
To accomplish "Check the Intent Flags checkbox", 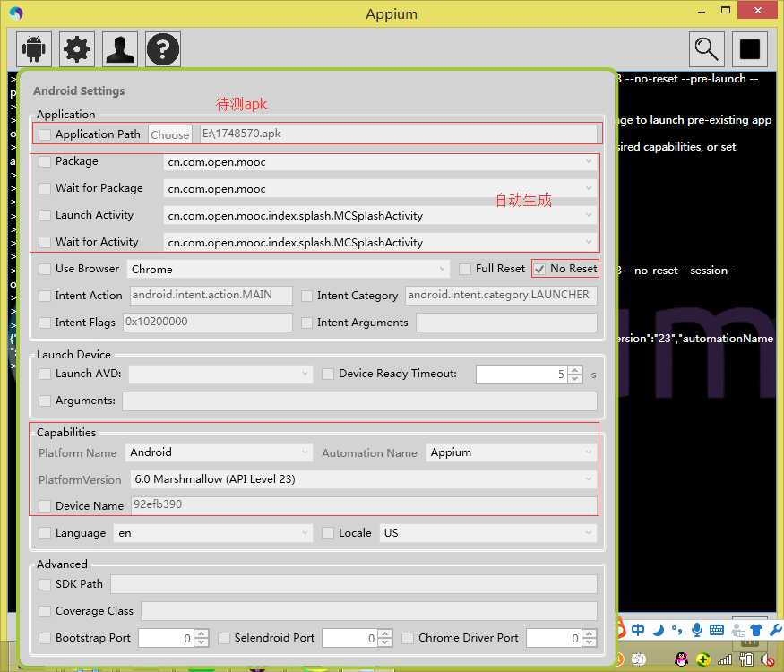I will (x=45, y=323).
